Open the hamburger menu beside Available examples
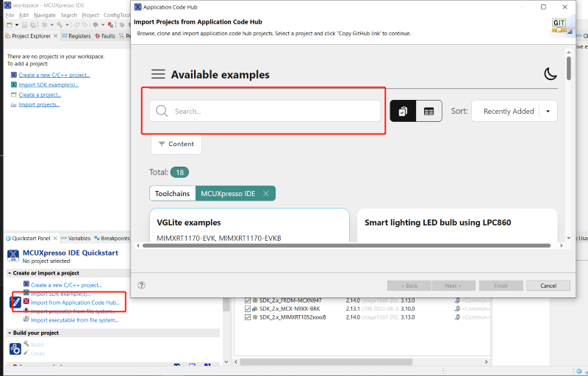The image size is (588, 376). coord(158,74)
